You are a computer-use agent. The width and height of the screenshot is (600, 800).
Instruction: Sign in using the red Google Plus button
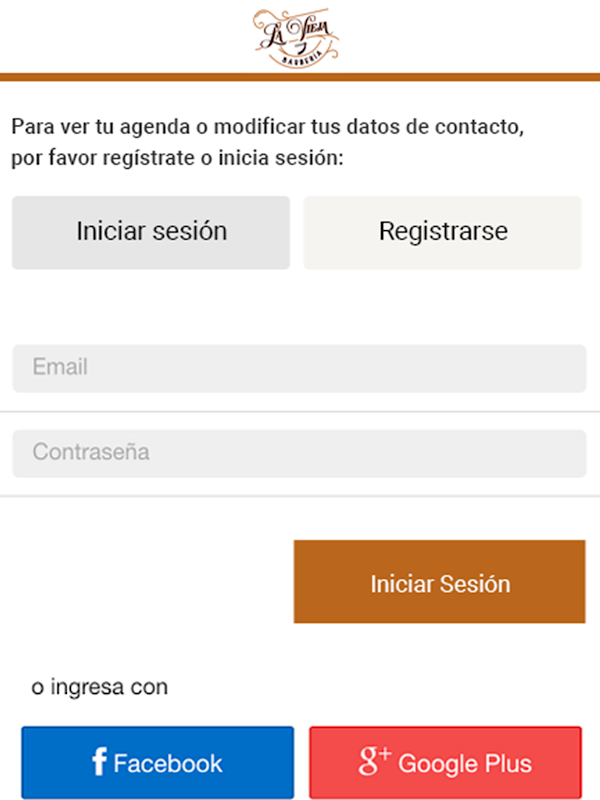[445, 762]
